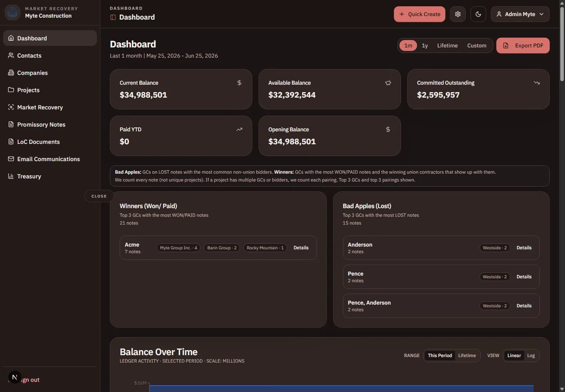Export the dashboard as PDF
This screenshot has width=565, height=392.
pos(523,45)
